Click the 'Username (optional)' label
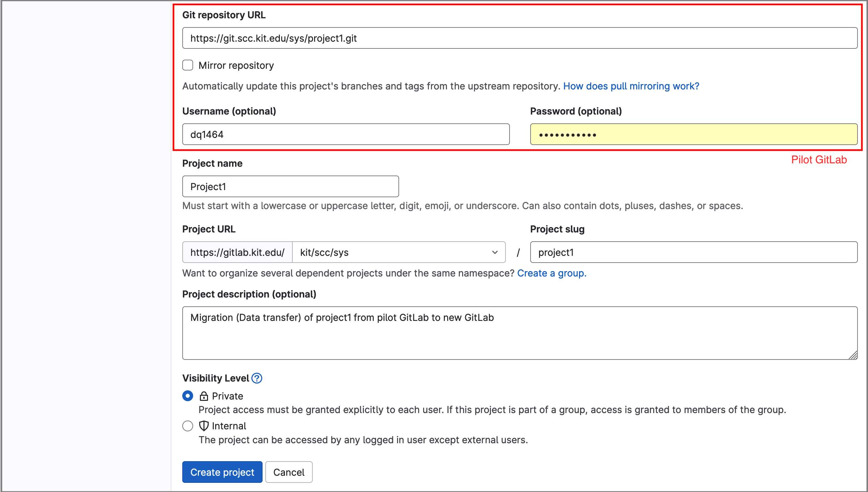Viewport: 868px width, 492px height. [229, 111]
